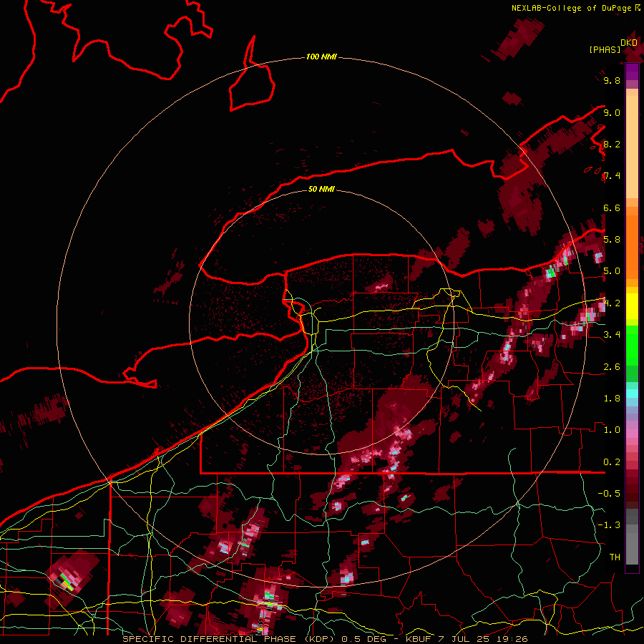The height and width of the screenshot is (644, 644).
Task: Click the purple top segment of color bar
Action: tap(632, 72)
